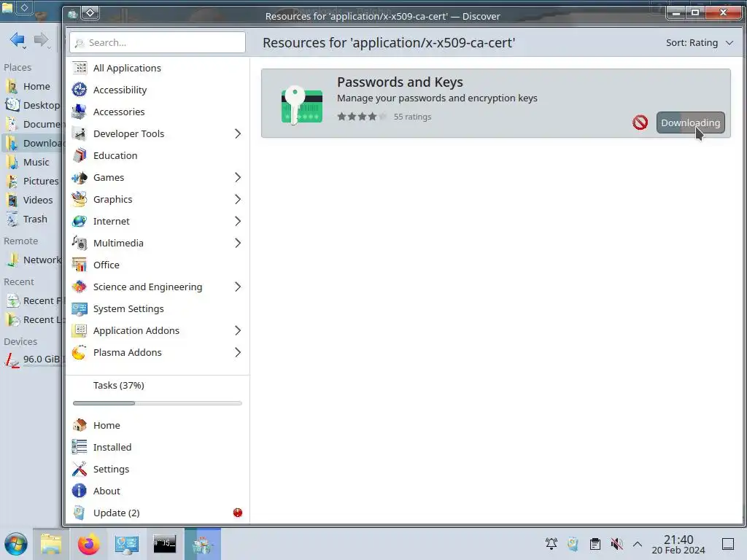Screen dimensions: 747x560
Task: Go back in Dolphin window
Action: [18, 40]
